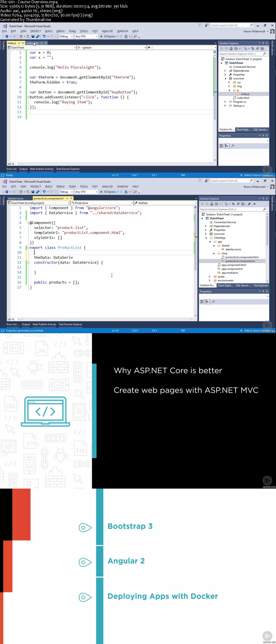This screenshot has width=276, height=644.
Task: Switch to the dataService.ts editor tab
Action: pos(16,198)
